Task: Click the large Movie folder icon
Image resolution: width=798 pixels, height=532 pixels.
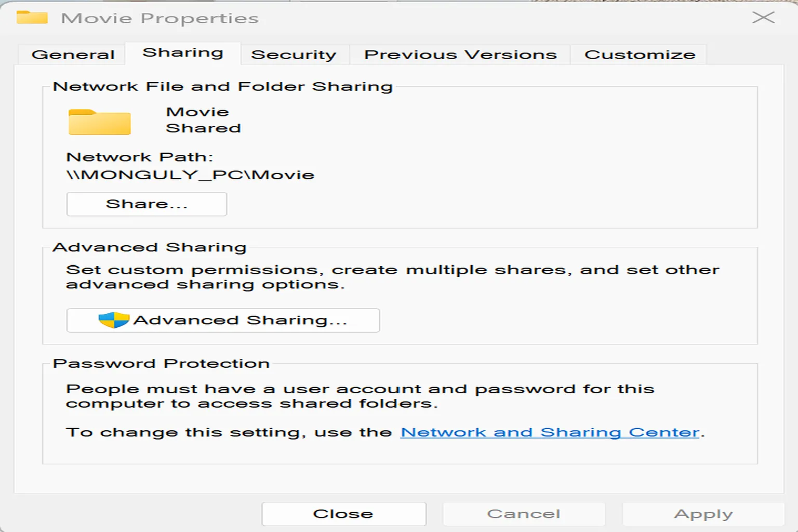Action: pyautogui.click(x=99, y=123)
